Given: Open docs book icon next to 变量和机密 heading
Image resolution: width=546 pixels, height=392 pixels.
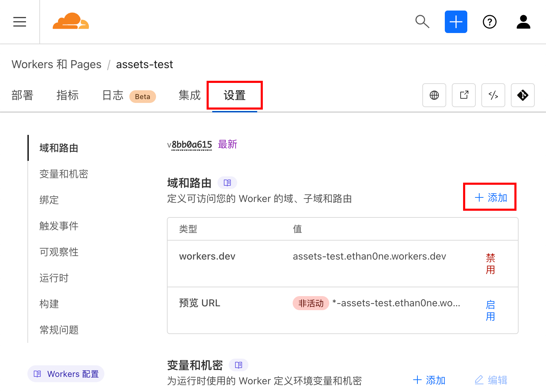Looking at the screenshot, I should click(239, 365).
